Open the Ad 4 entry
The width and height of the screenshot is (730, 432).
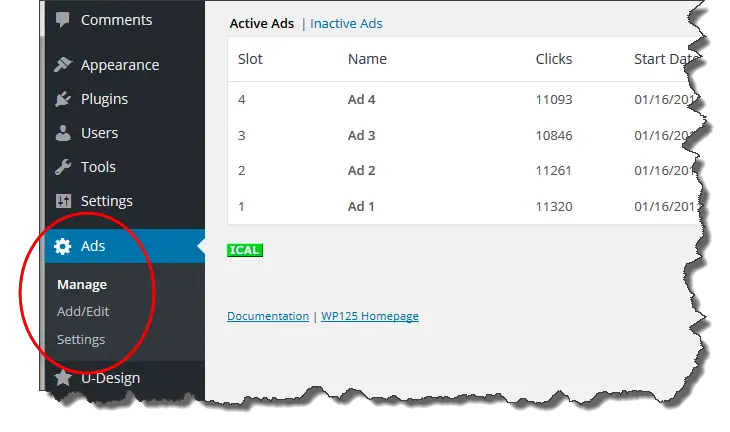pos(362,100)
